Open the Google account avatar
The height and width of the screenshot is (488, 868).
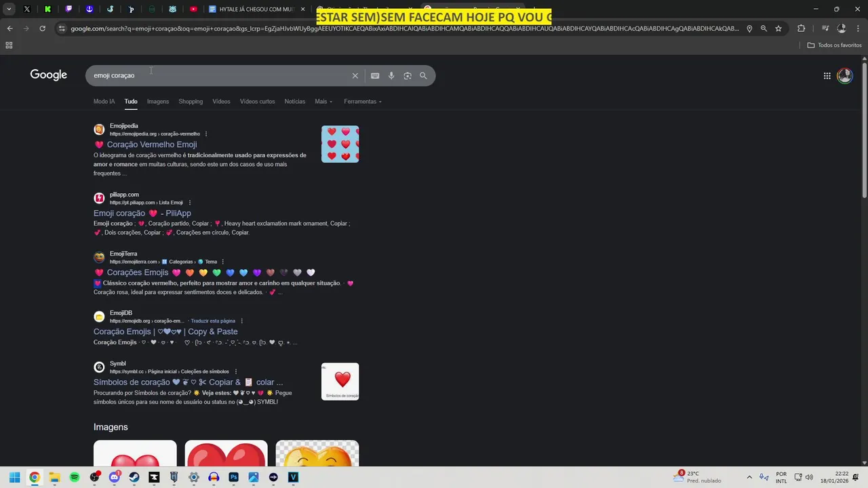[844, 76]
